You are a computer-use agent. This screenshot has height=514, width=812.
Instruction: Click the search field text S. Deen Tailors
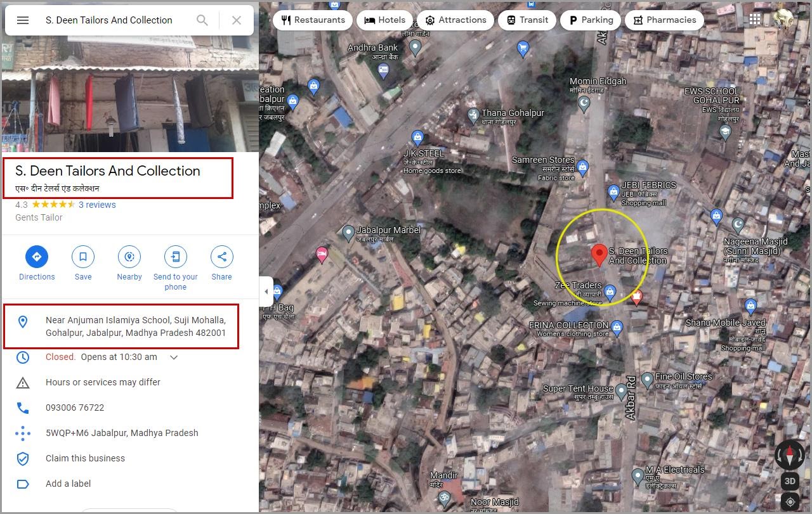coord(108,20)
